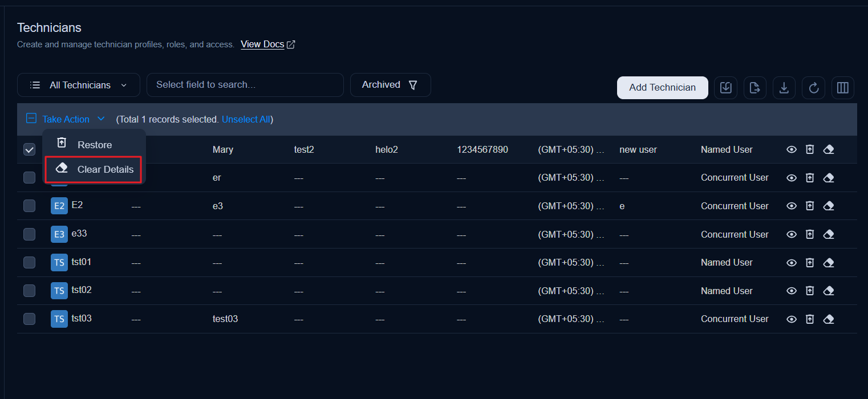
Task: Click the Unselect All link
Action: tap(246, 119)
